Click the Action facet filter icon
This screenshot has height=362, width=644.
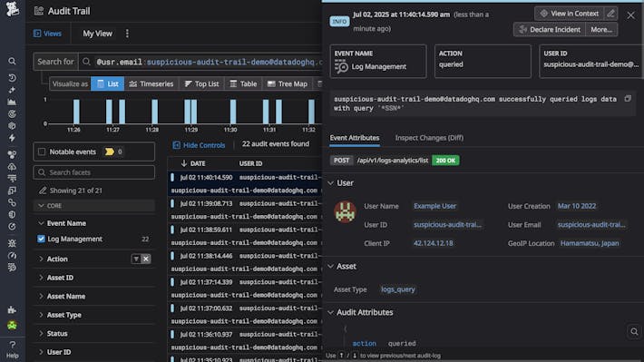point(135,259)
